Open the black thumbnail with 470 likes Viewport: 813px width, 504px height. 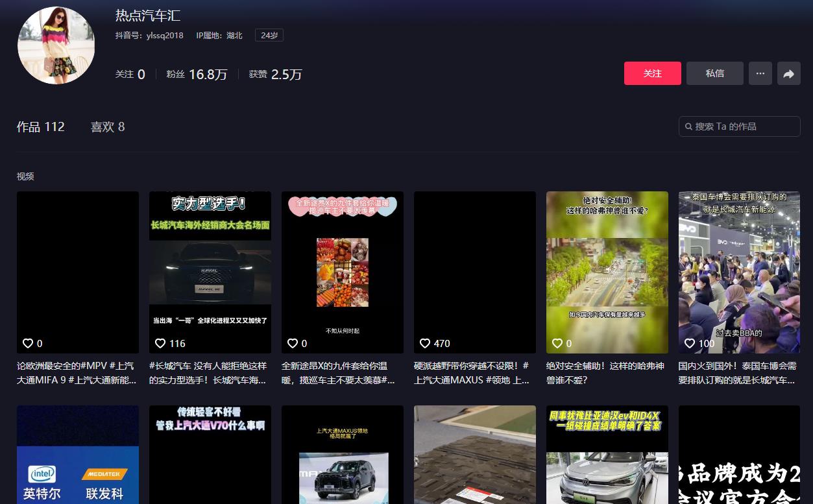click(x=475, y=272)
